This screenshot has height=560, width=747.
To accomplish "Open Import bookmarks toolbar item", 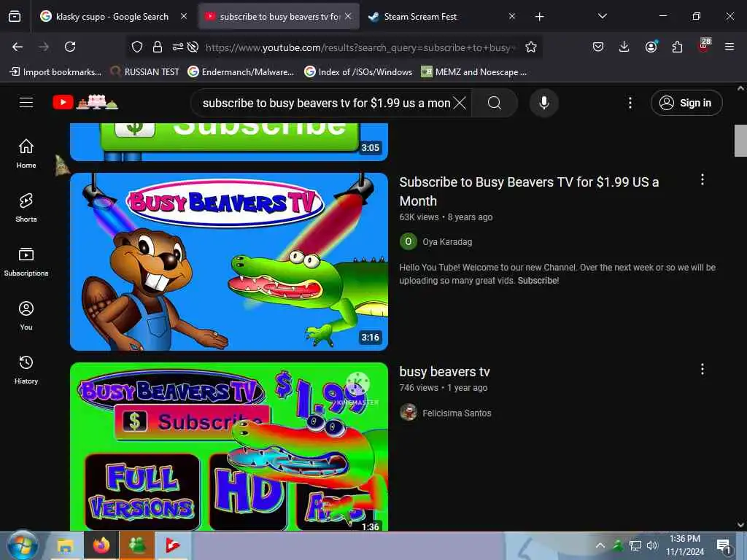I will [55, 72].
